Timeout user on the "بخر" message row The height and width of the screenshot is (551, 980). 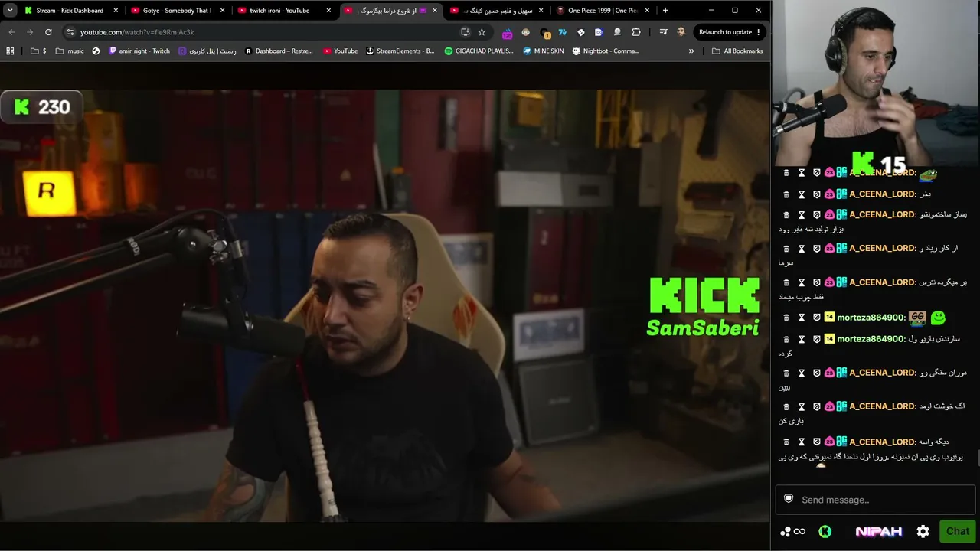pyautogui.click(x=802, y=194)
